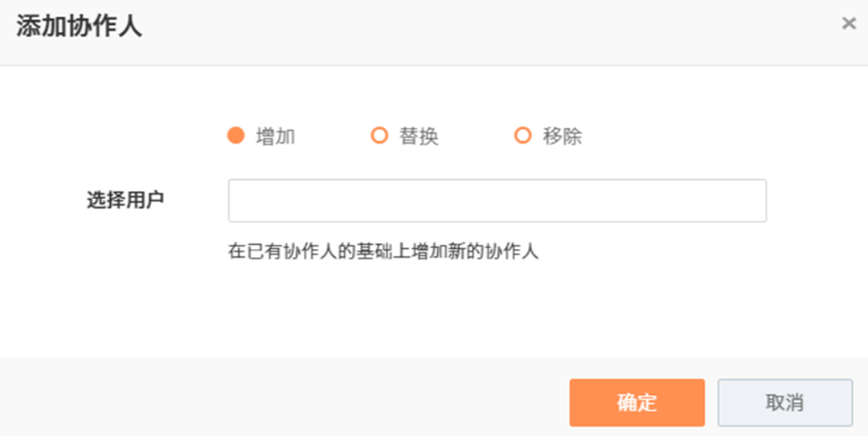
Task: Click the empty radio circle beside 移除
Action: point(523,136)
